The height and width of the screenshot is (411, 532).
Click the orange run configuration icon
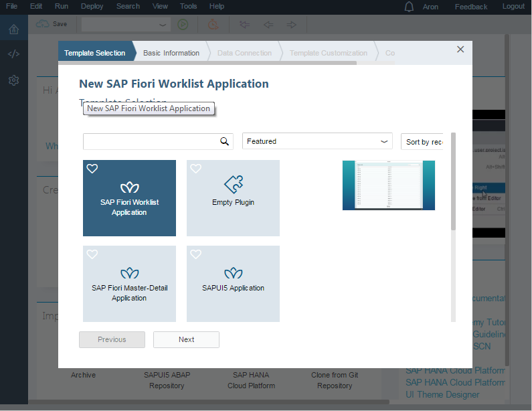click(213, 25)
